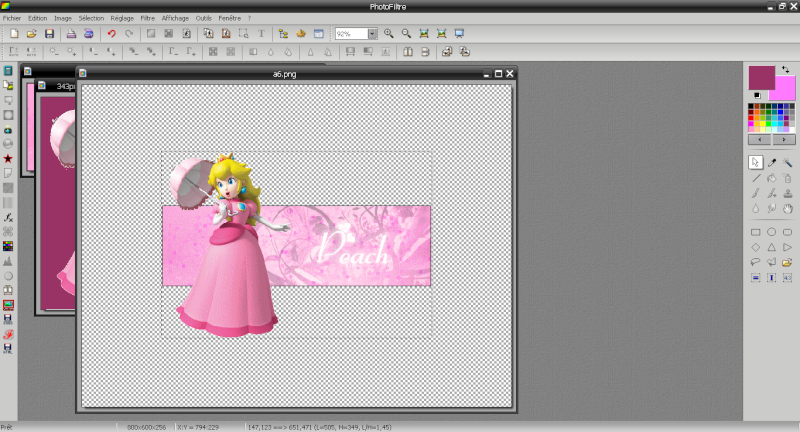
Task: Click the Zoom out magnifier
Action: [406, 34]
